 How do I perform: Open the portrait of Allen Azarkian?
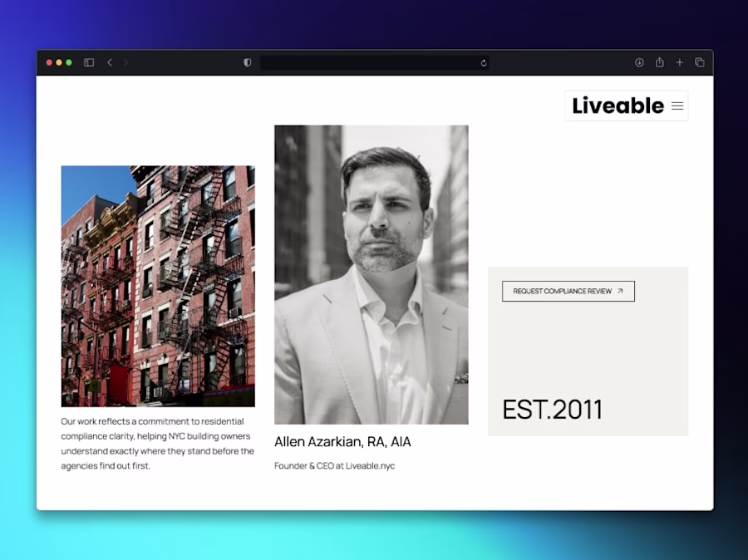click(372, 275)
